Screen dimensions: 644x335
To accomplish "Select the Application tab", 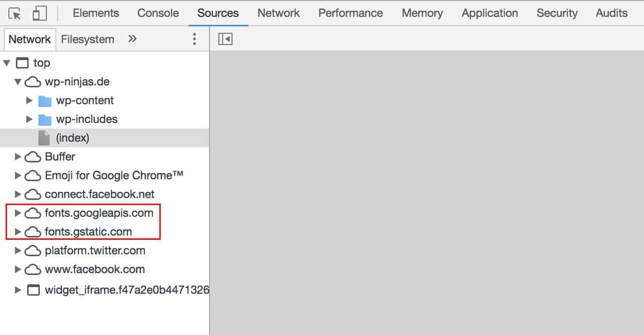I will (x=489, y=13).
